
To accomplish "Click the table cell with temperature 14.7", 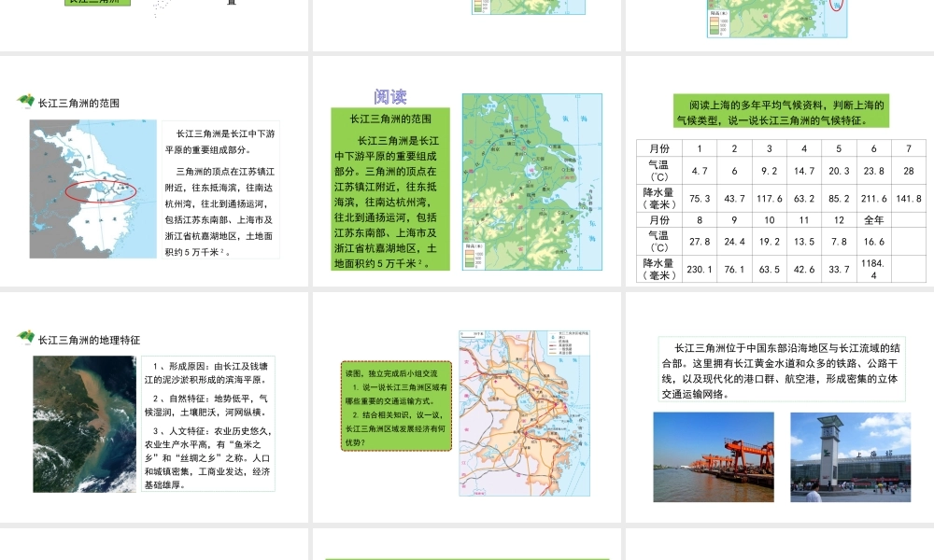I will [804, 171].
